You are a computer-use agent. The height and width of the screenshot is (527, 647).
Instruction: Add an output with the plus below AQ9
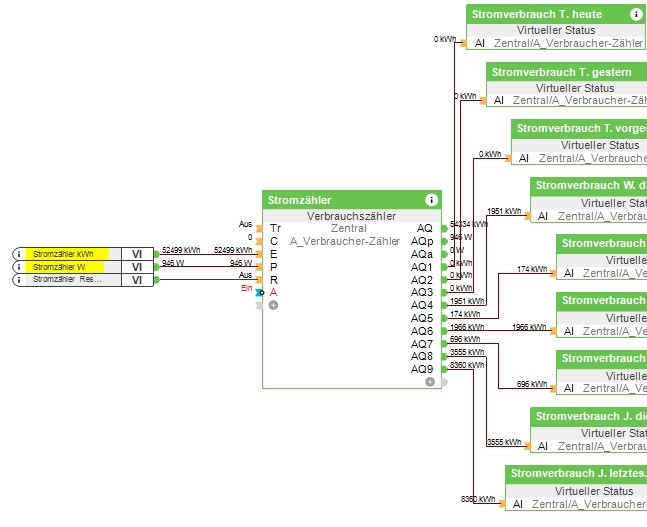click(430, 382)
